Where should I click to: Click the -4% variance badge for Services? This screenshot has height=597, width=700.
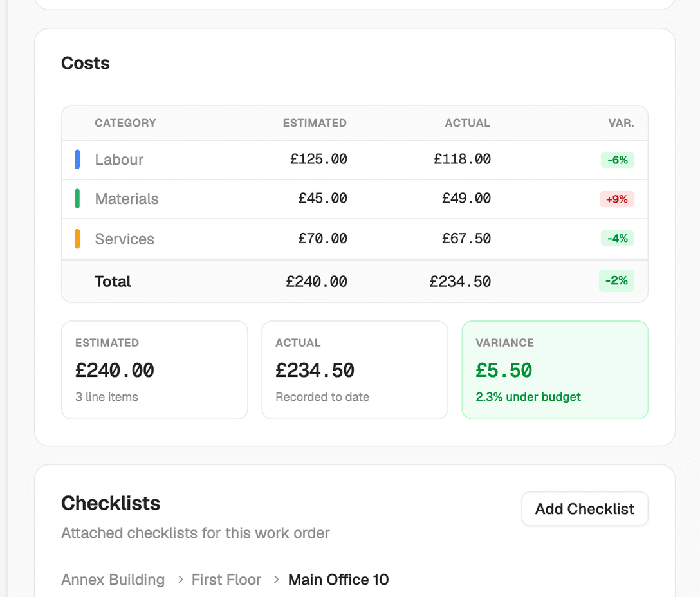point(618,239)
